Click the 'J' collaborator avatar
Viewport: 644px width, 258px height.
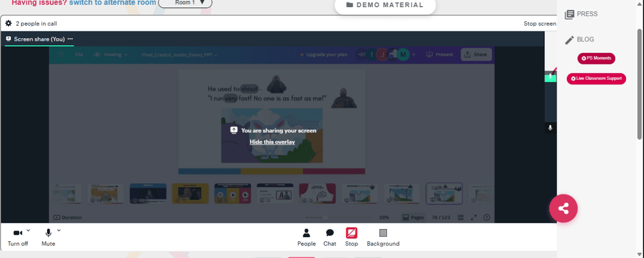pyautogui.click(x=383, y=54)
